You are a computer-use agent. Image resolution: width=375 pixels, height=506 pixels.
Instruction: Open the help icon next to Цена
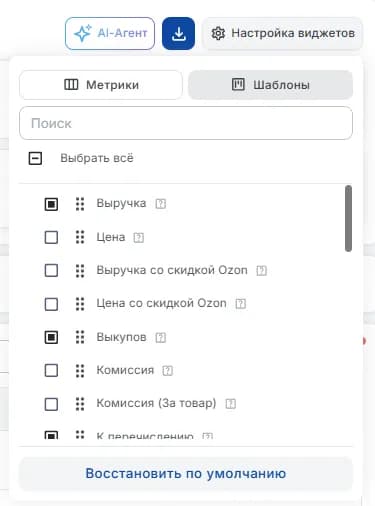[x=139, y=238]
